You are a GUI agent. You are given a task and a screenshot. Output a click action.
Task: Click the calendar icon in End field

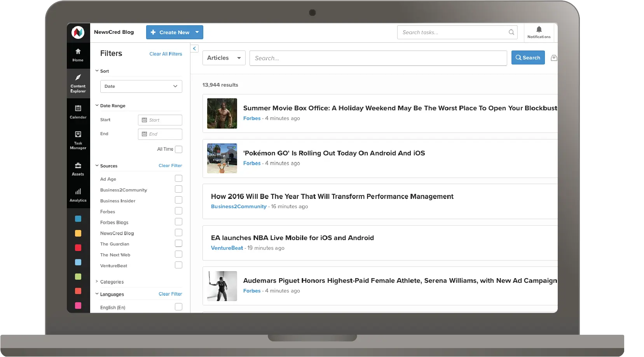pyautogui.click(x=144, y=134)
